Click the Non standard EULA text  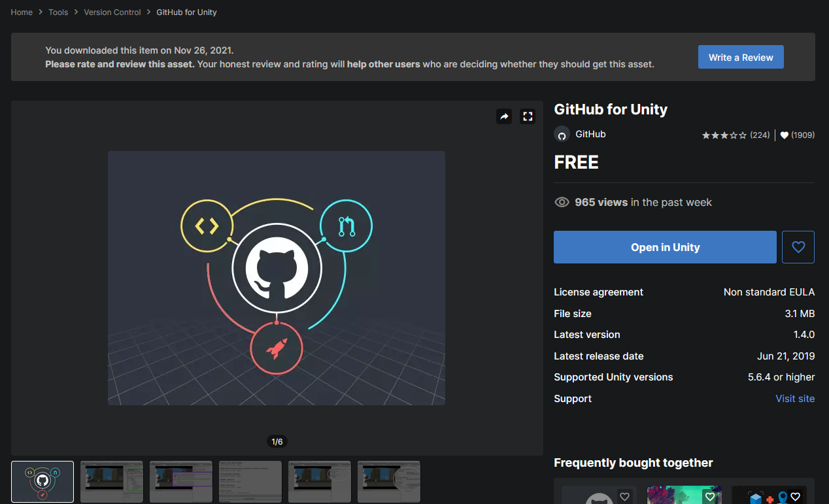click(x=769, y=292)
